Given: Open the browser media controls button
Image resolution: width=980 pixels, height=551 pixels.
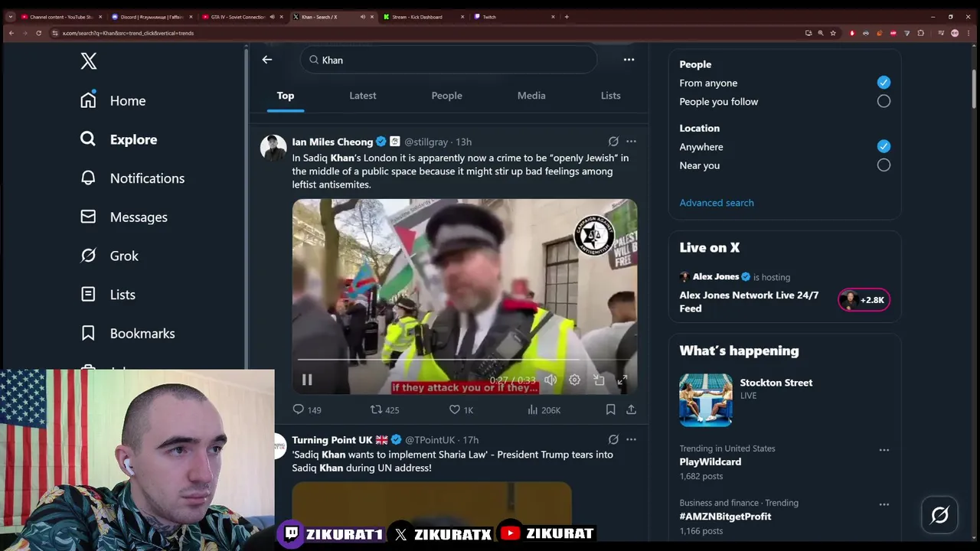Looking at the screenshot, I should pyautogui.click(x=940, y=33).
